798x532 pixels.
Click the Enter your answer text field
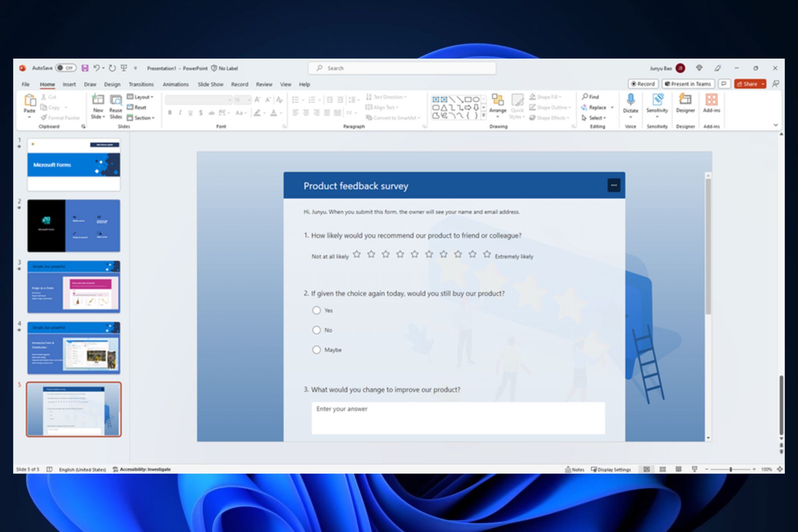(458, 418)
